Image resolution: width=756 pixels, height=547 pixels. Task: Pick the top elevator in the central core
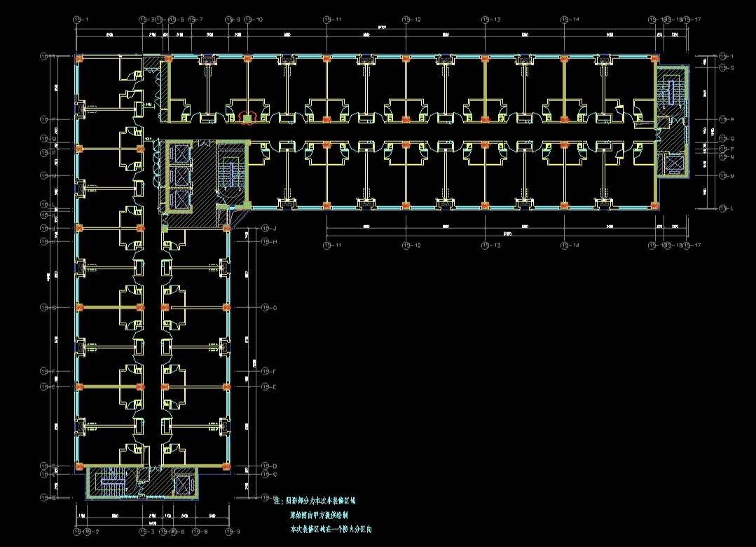pyautogui.click(x=180, y=152)
